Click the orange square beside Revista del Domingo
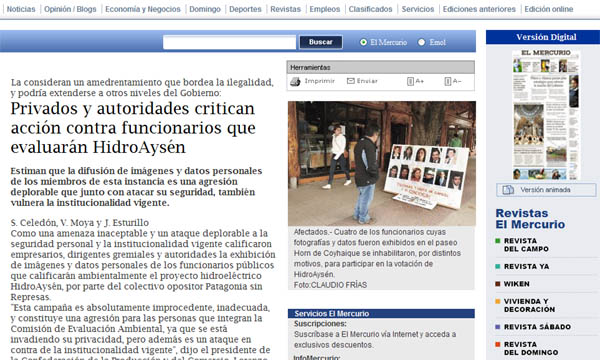600x360 pixels. [497, 344]
